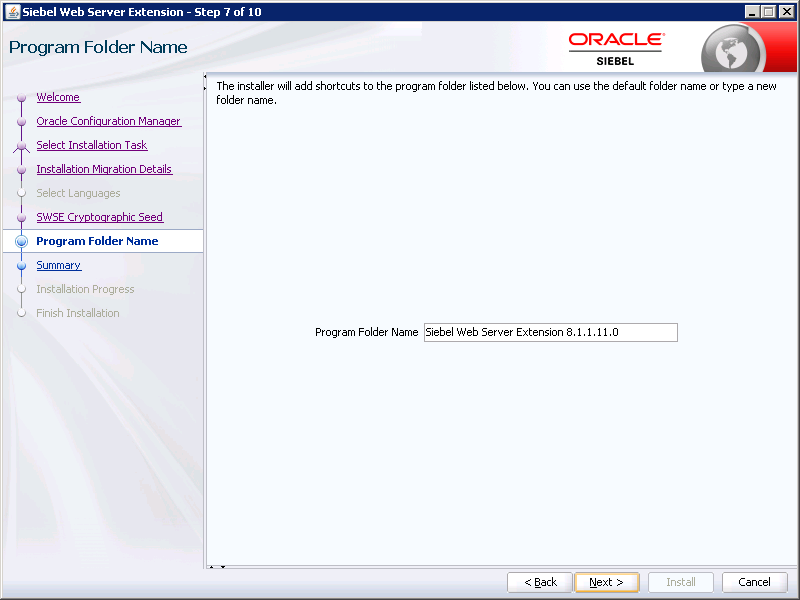Go to SWSE Cryptographic Seed step
800x600 pixels.
point(99,217)
